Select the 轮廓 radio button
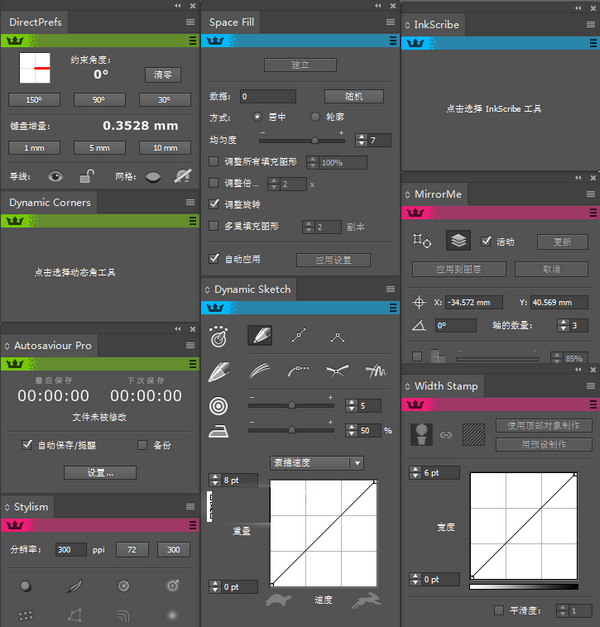600x627 pixels. click(x=316, y=117)
